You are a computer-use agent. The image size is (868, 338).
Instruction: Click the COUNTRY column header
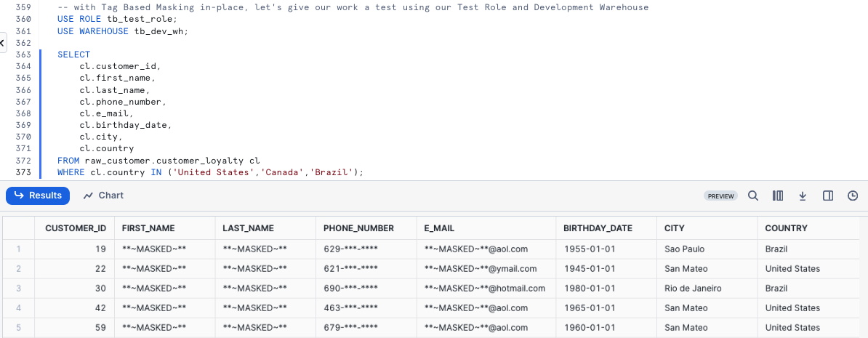(x=786, y=228)
